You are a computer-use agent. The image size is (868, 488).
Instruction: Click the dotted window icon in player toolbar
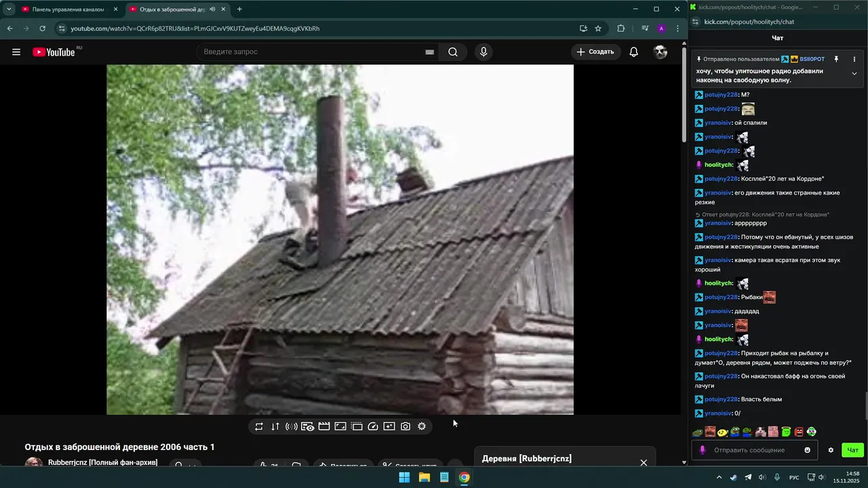(x=357, y=426)
